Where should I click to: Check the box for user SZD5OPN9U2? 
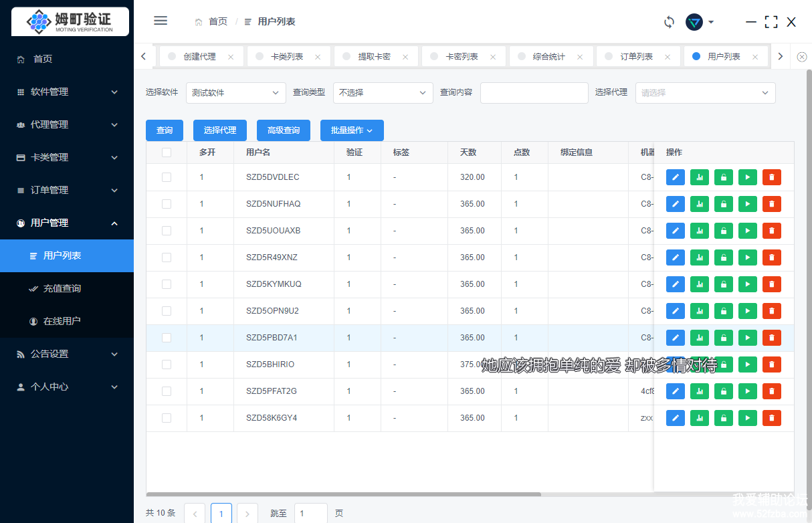tap(167, 311)
